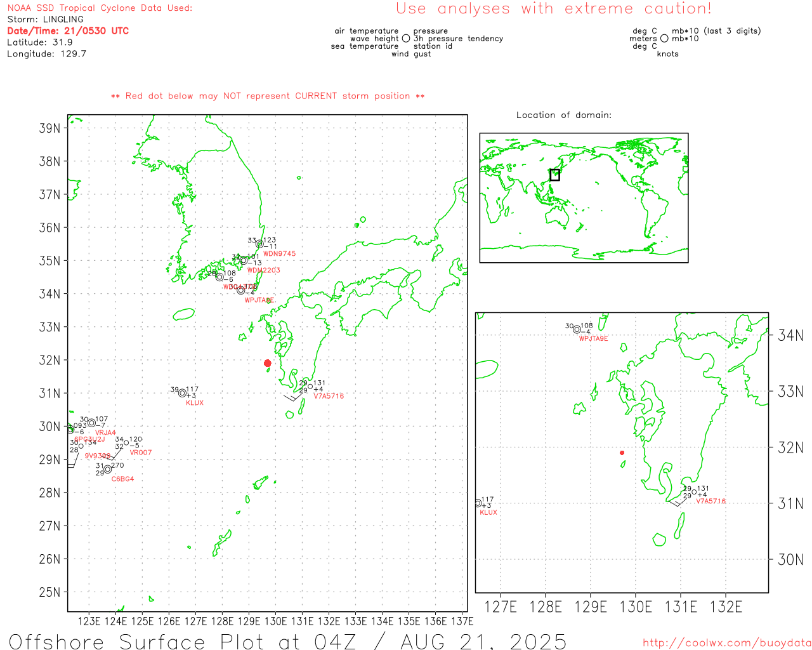Click the station circle with 28 and 108 readings
The height and width of the screenshot is (650, 812).
point(219,277)
